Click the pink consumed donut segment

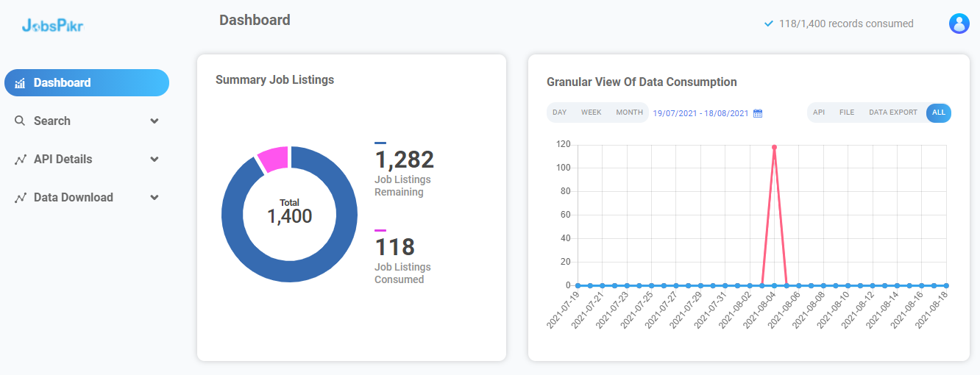pyautogui.click(x=274, y=159)
